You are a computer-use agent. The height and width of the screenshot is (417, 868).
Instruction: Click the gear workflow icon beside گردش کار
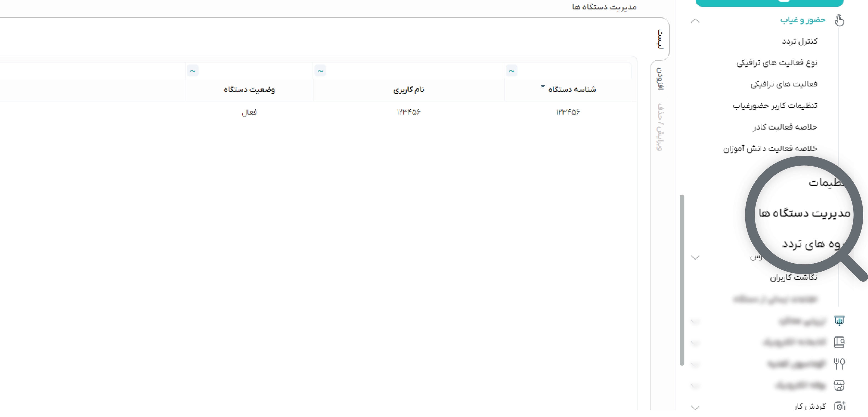click(x=839, y=406)
